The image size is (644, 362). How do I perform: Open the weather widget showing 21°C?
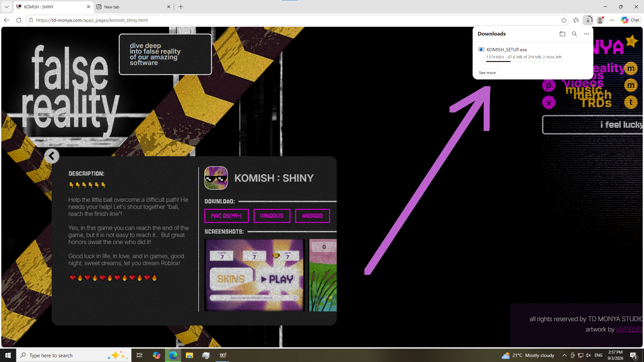pos(528,355)
